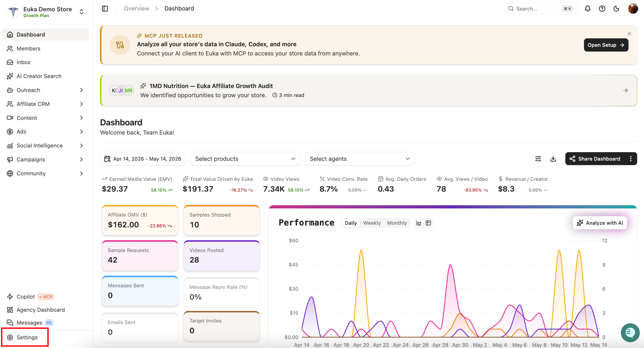This screenshot has width=644, height=348.
Task: Open the chat support bubble
Action: tap(630, 332)
